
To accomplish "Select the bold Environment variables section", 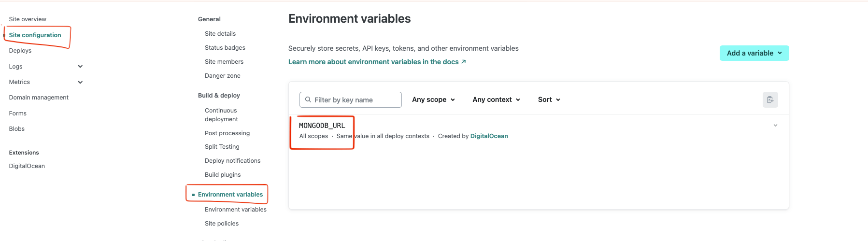I will coord(230,195).
